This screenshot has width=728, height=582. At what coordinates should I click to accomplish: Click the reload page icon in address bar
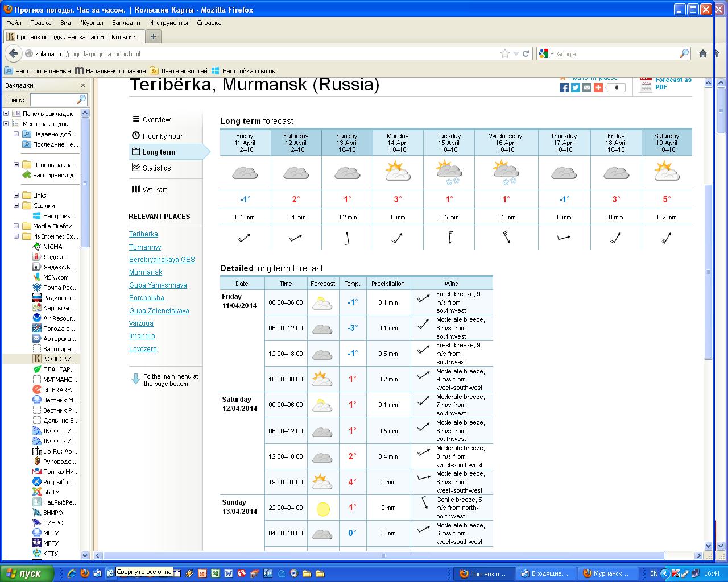[x=526, y=53]
